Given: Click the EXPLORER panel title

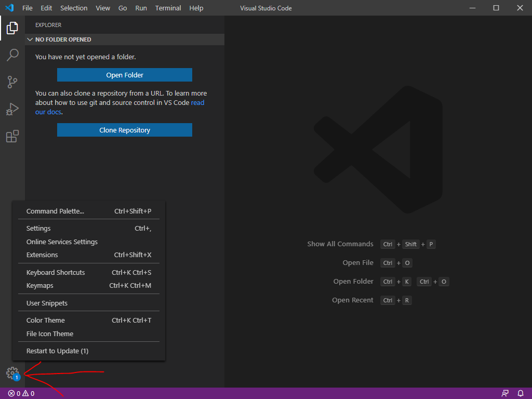Looking at the screenshot, I should (48, 25).
